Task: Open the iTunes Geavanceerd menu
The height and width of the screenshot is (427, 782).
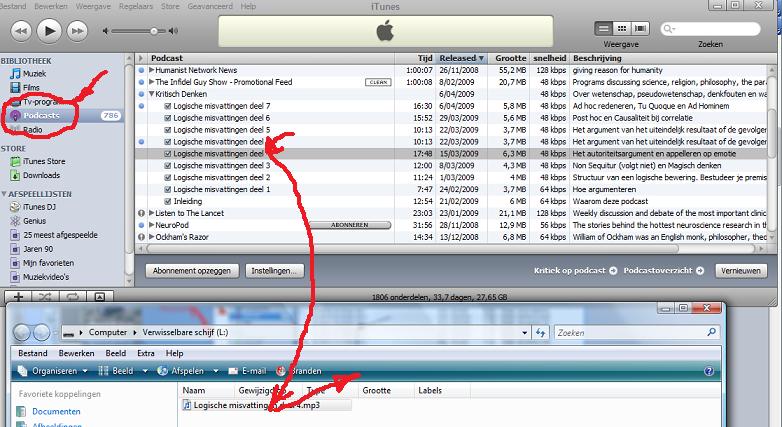Action: tap(210, 6)
